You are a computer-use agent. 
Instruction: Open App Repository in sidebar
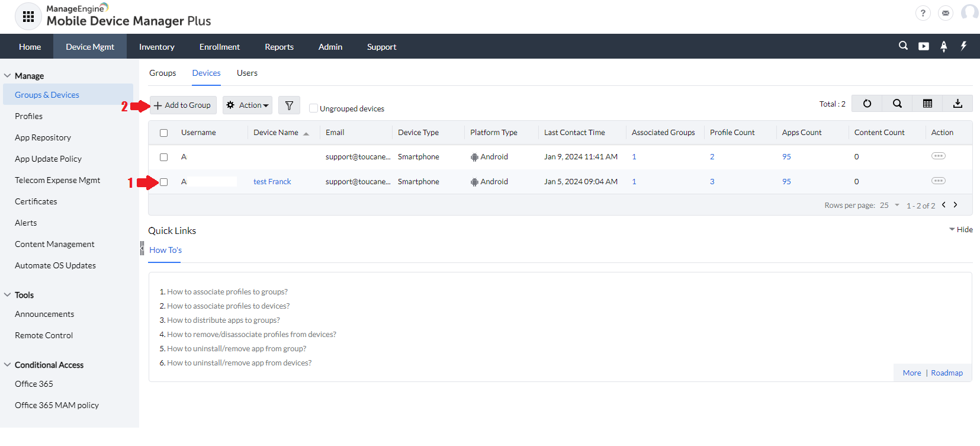[43, 137]
